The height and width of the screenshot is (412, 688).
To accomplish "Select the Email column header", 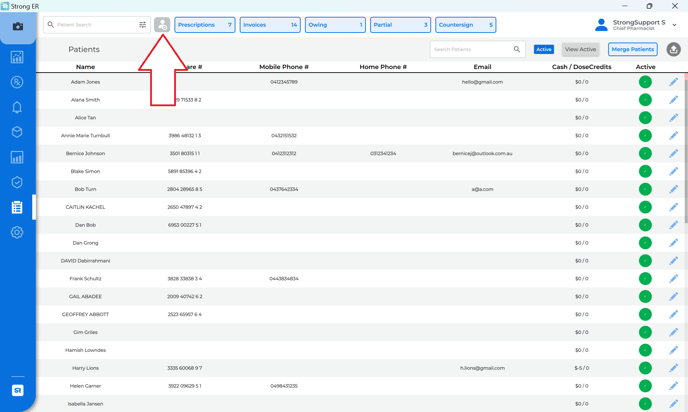I will pos(482,67).
